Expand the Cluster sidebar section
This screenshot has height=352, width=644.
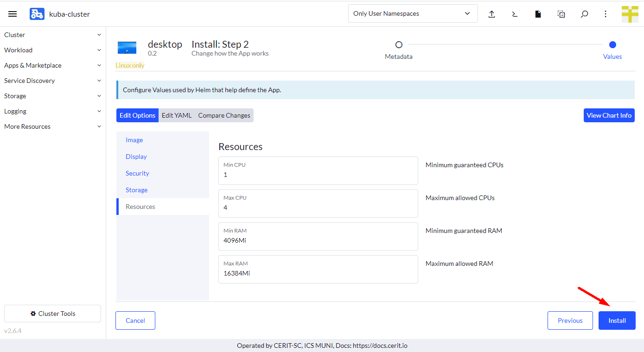coord(52,35)
